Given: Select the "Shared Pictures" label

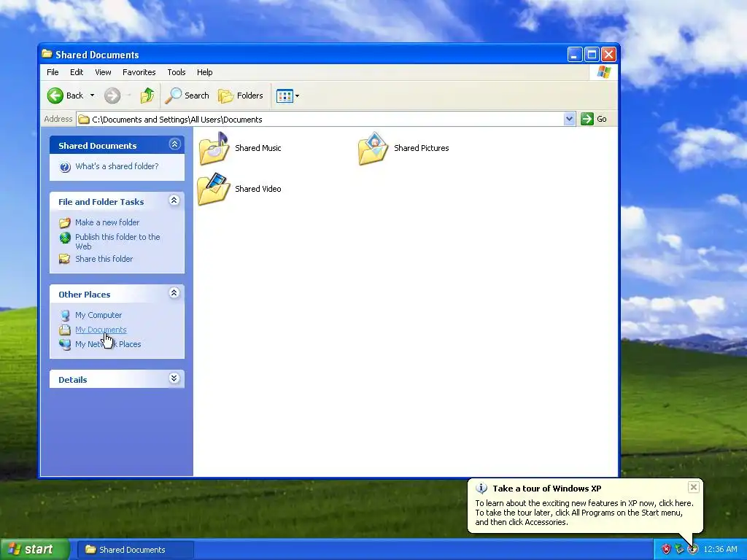Looking at the screenshot, I should pyautogui.click(x=421, y=148).
